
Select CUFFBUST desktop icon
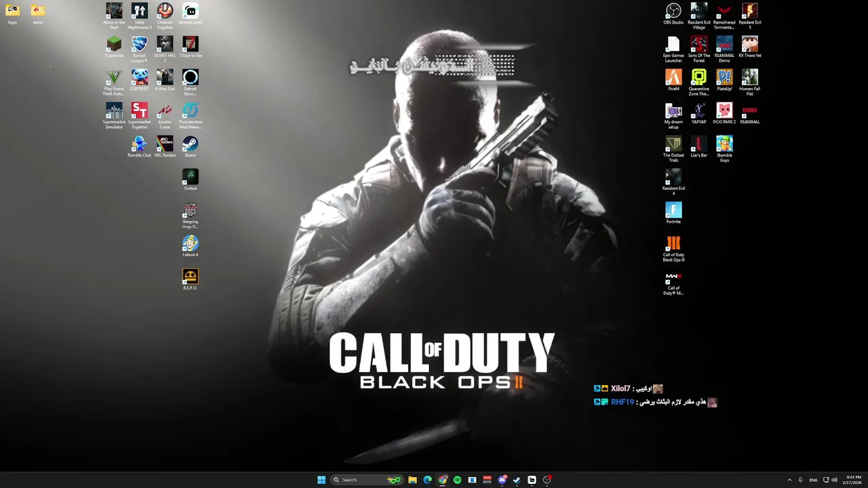coord(140,81)
